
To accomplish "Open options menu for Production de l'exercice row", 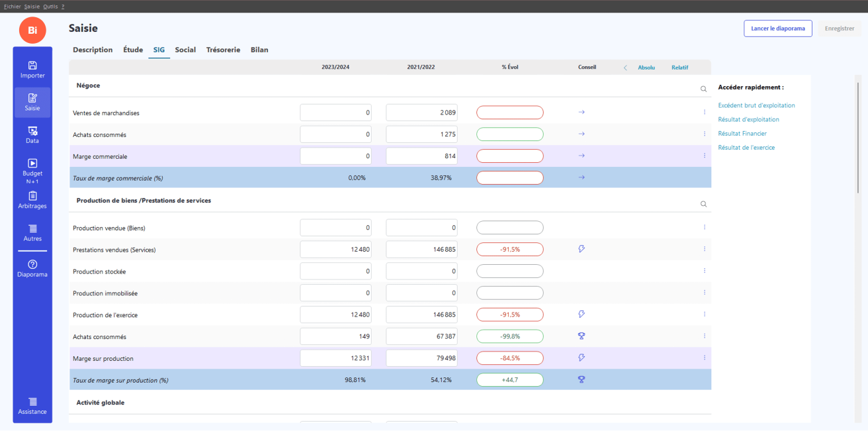I will [705, 314].
